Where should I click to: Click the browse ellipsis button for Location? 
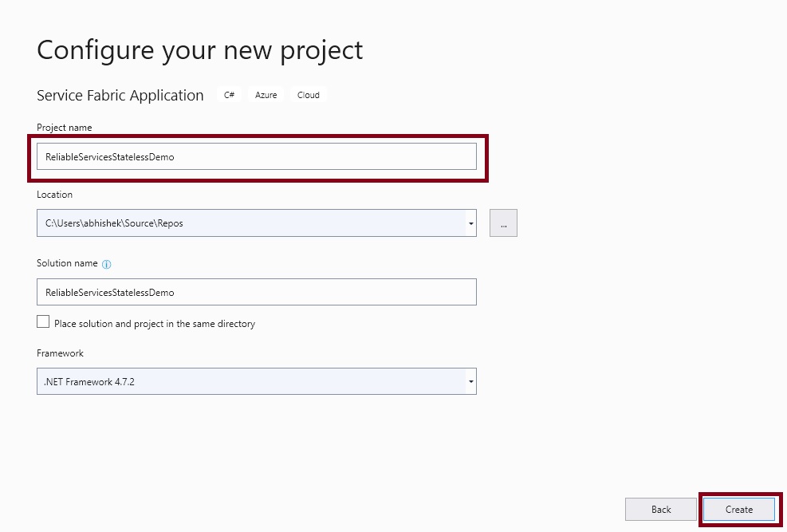[x=503, y=223]
